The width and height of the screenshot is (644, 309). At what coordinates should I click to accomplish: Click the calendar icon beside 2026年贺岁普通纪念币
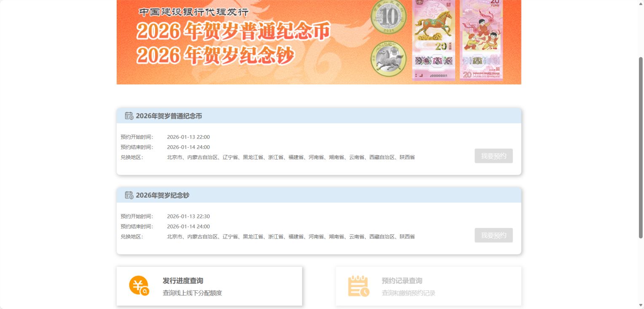pyautogui.click(x=129, y=116)
